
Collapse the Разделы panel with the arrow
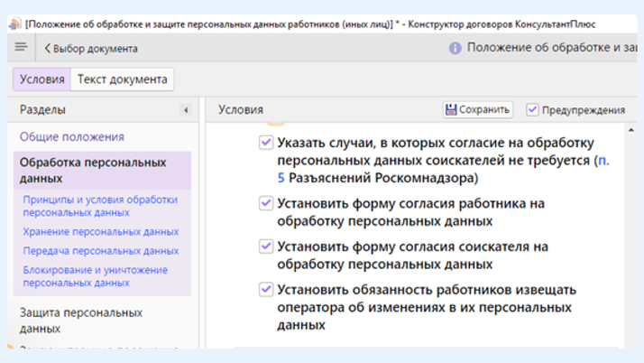pyautogui.click(x=186, y=110)
